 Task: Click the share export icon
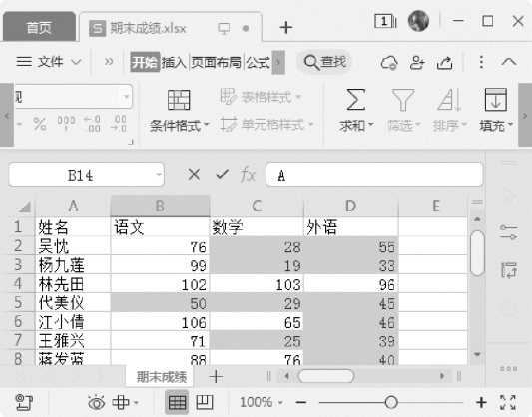click(444, 63)
